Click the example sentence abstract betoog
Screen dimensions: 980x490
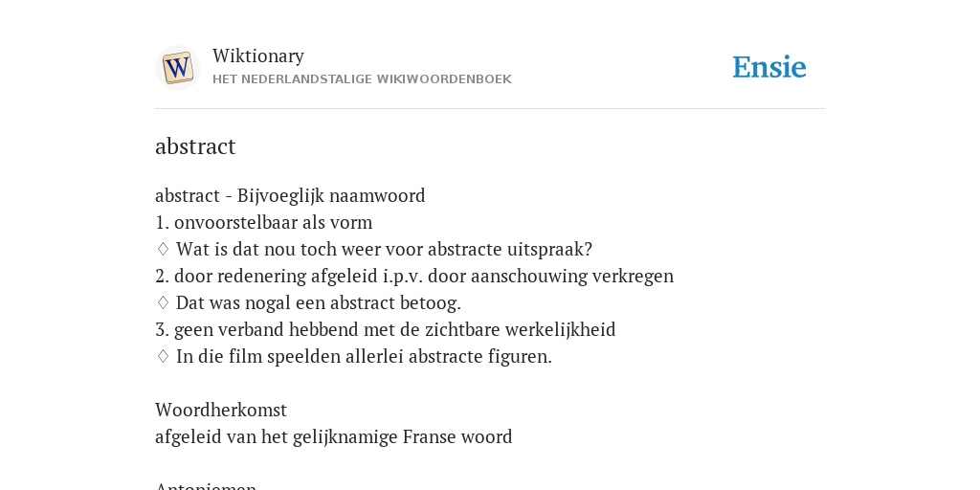[318, 303]
